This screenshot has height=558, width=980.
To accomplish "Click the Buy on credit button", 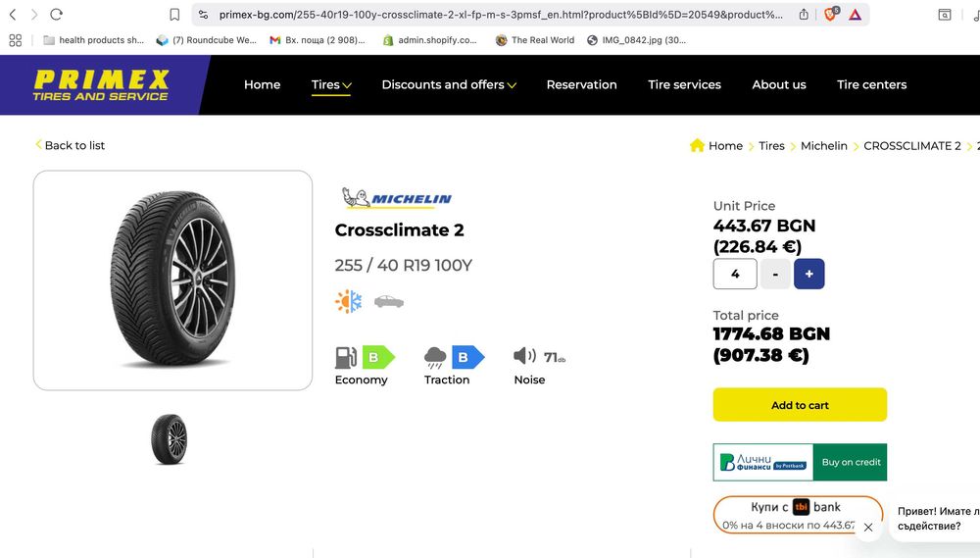I will click(x=850, y=462).
